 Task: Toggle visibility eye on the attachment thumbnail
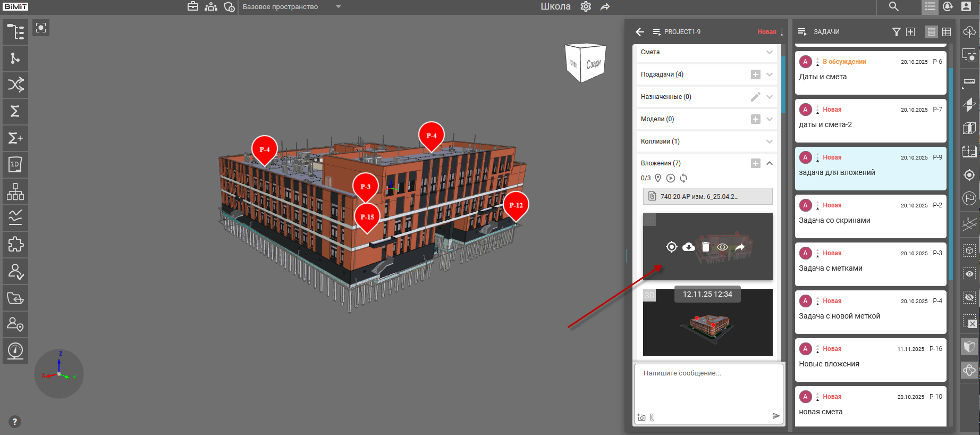722,247
